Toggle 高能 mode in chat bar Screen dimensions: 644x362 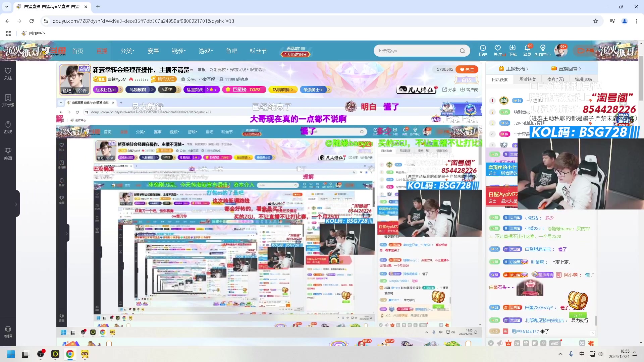[x=555, y=343]
